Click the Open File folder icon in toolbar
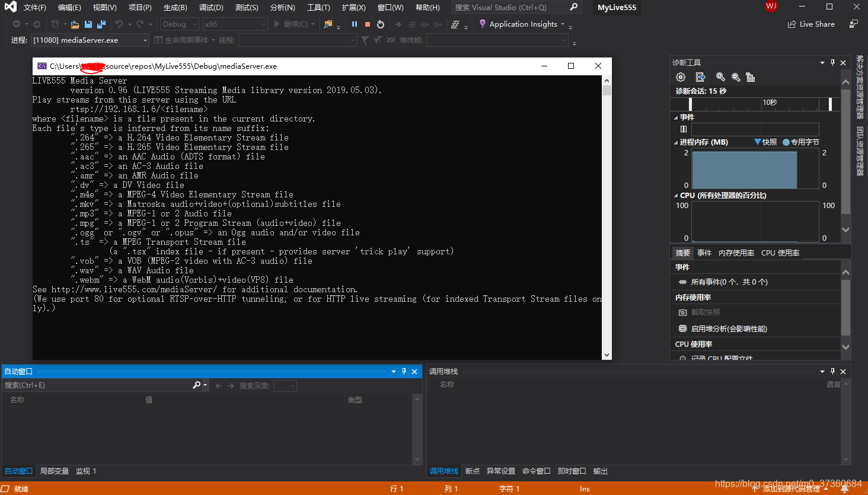Viewport: 868px width, 495px height. pos(75,24)
